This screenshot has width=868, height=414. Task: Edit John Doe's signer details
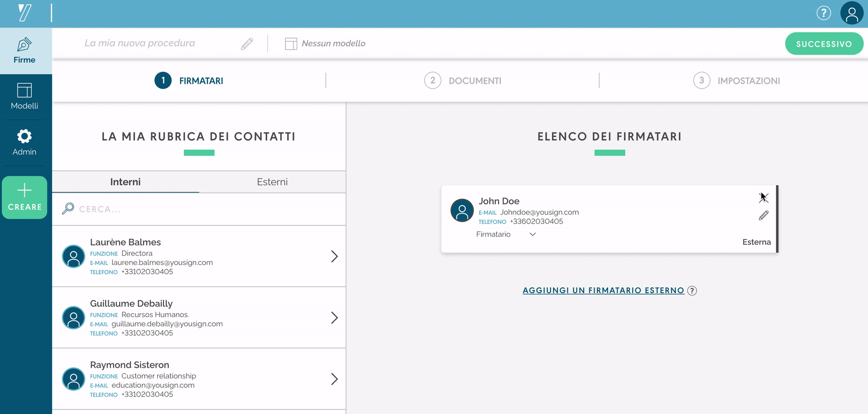[x=763, y=216]
